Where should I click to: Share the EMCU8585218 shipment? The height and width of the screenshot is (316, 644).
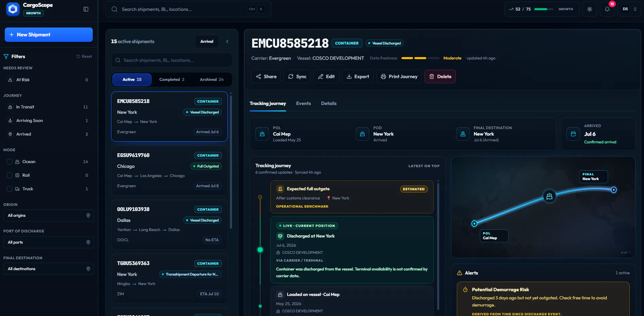266,76
